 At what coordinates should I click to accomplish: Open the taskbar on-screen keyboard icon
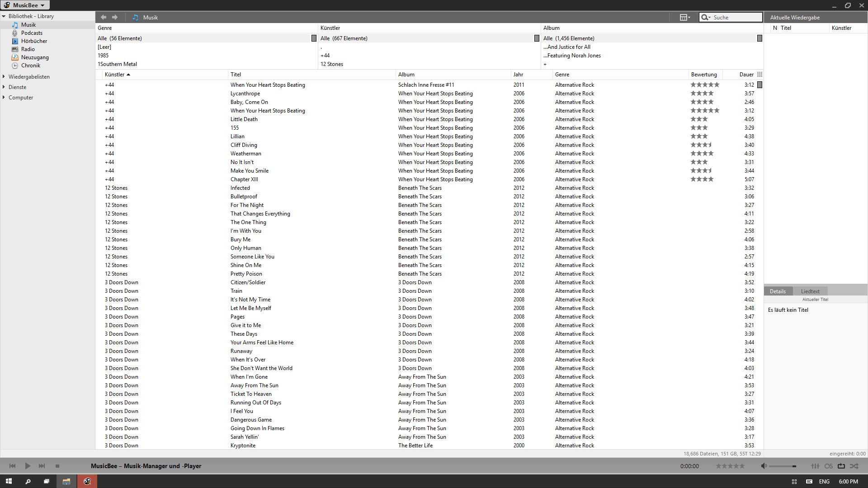tap(809, 481)
